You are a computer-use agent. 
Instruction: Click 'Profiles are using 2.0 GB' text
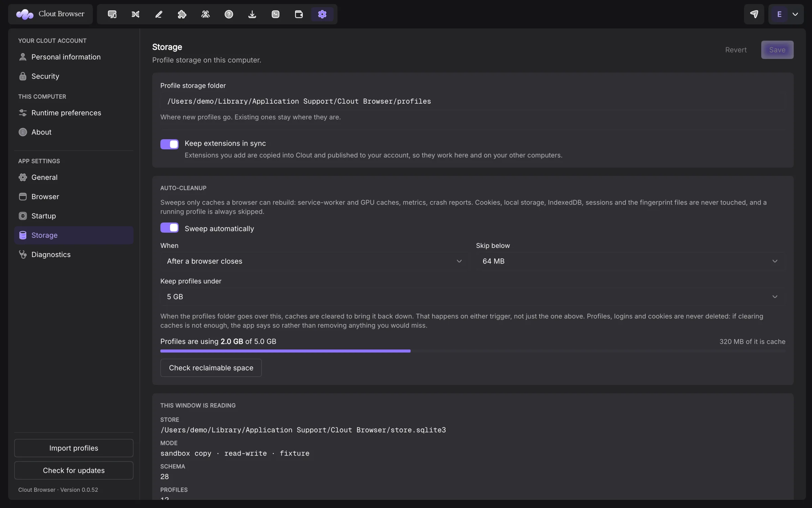click(x=202, y=342)
